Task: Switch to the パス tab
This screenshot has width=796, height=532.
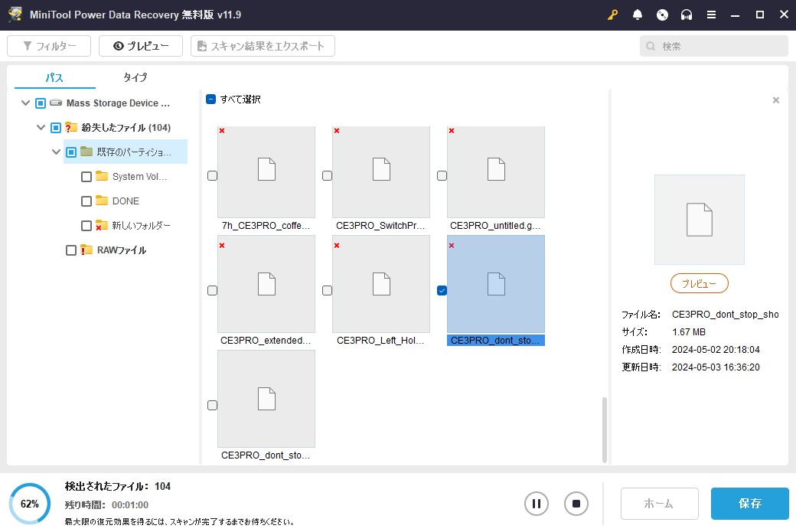Action: click(54, 77)
